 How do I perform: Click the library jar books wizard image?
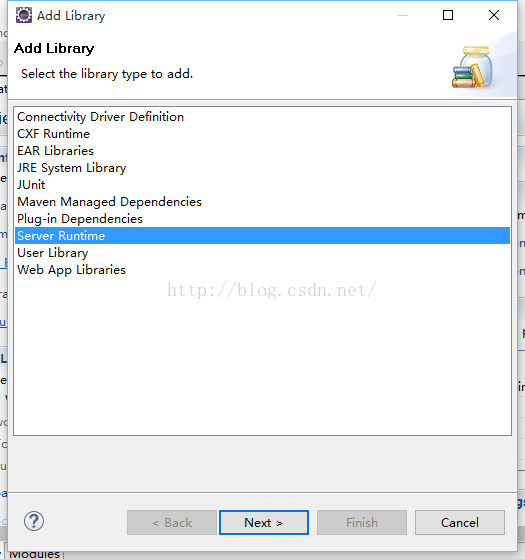click(473, 67)
